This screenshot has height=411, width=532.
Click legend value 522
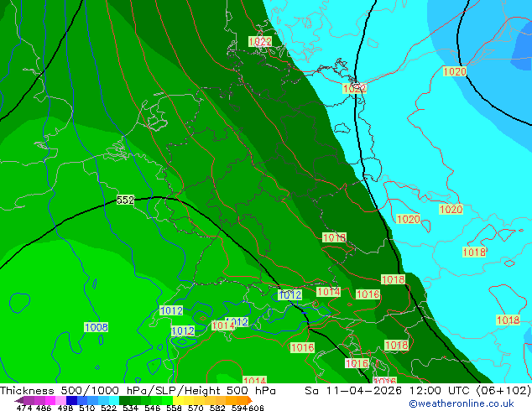pyautogui.click(x=108, y=408)
